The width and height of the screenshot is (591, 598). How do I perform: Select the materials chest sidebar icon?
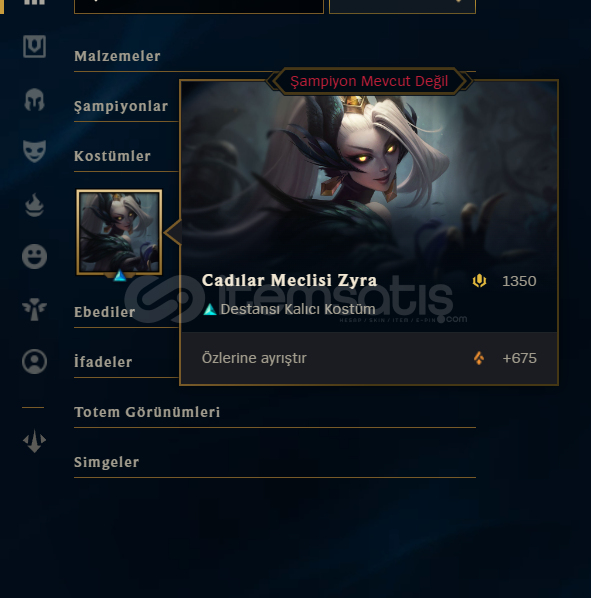(34, 47)
